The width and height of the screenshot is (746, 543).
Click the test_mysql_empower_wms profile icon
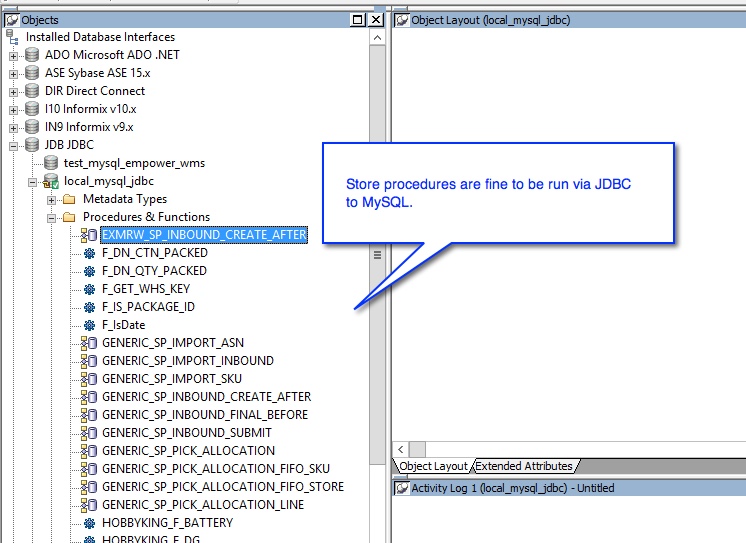[51, 163]
